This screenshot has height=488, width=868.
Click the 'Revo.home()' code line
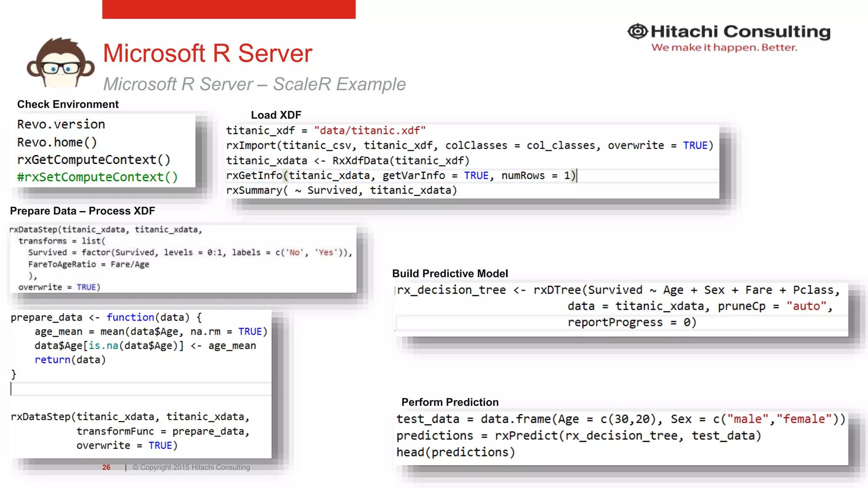(x=57, y=142)
